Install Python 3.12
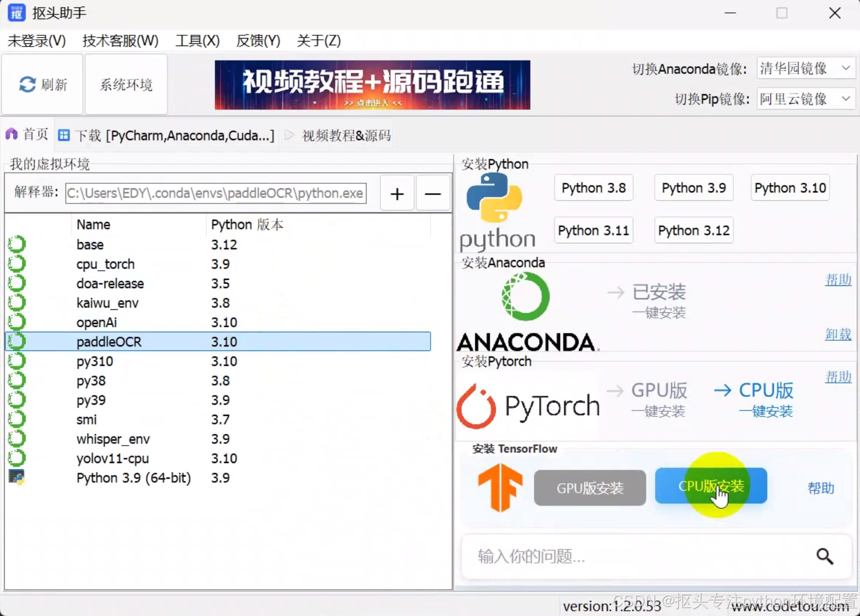Image resolution: width=860 pixels, height=616 pixels. click(x=693, y=230)
